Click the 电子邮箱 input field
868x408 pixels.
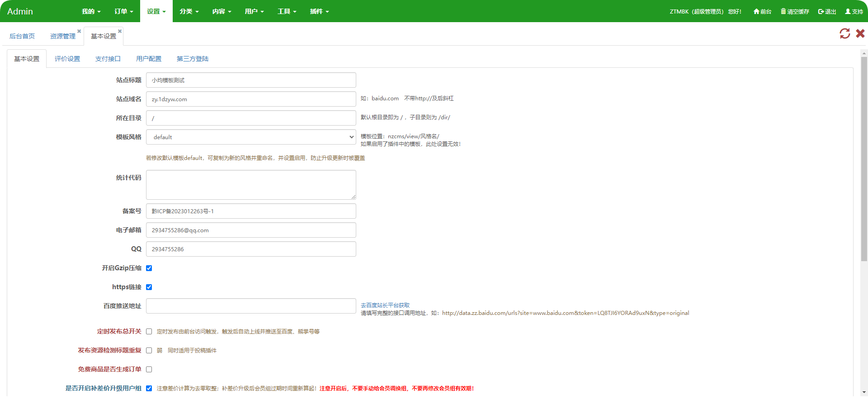(x=251, y=230)
